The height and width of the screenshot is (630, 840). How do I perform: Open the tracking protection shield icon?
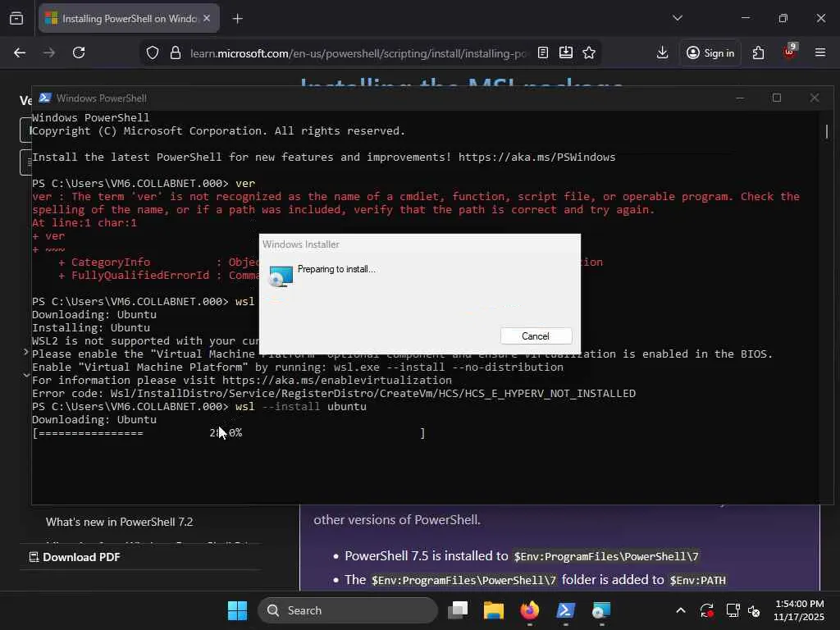[x=153, y=52]
